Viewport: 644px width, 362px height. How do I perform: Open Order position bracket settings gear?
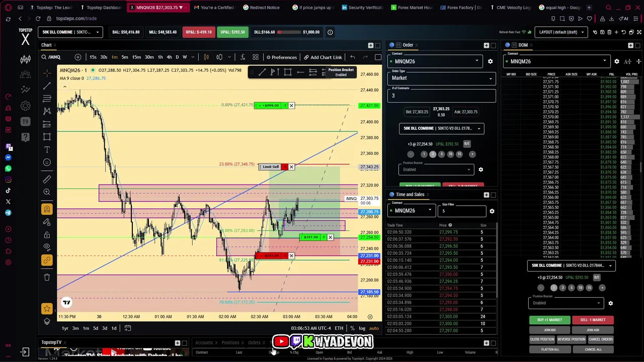click(x=480, y=169)
